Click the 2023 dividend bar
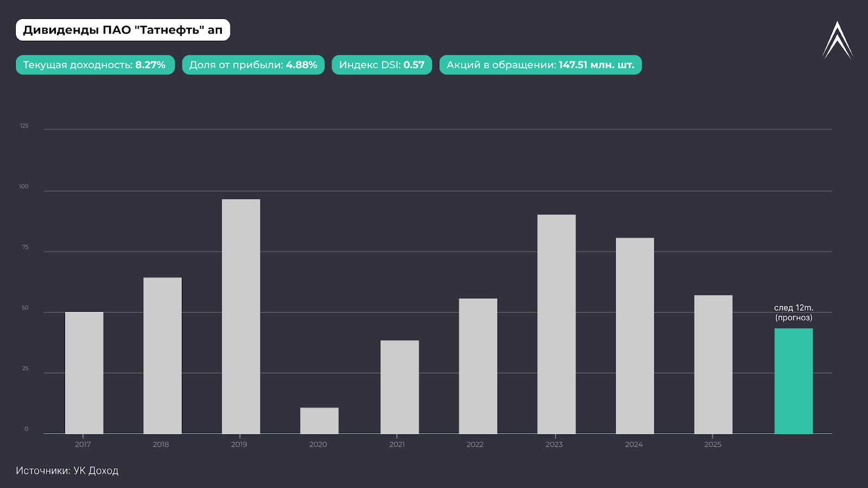The height and width of the screenshot is (488, 868). pyautogui.click(x=557, y=324)
